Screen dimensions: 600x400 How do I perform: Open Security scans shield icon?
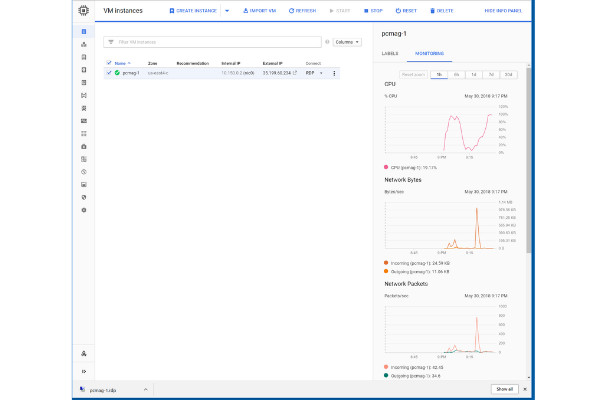tap(84, 198)
